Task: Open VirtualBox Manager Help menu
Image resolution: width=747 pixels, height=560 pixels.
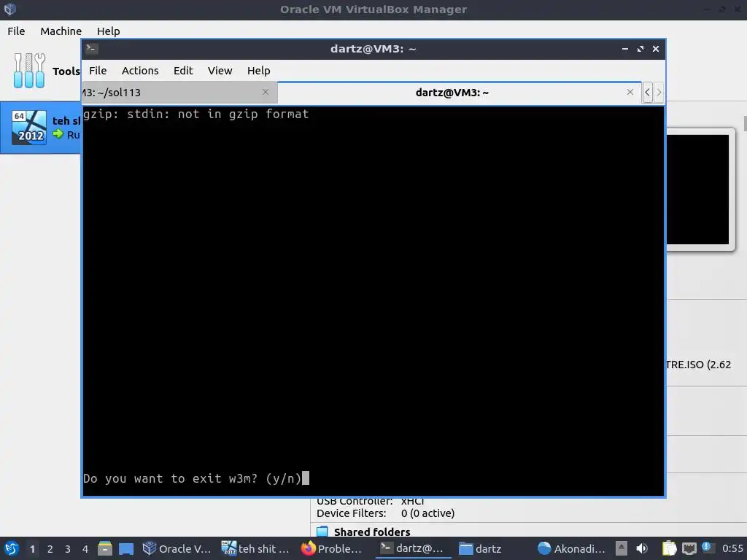Action: click(108, 31)
